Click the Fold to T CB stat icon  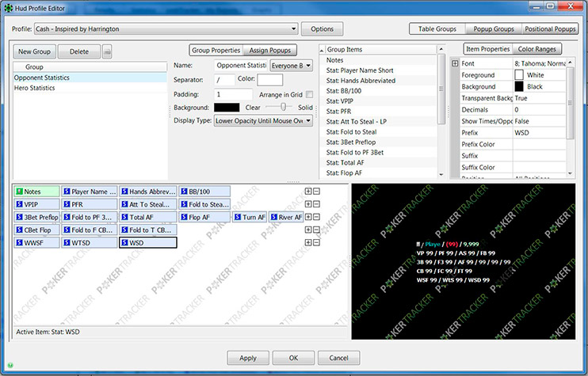[124, 230]
